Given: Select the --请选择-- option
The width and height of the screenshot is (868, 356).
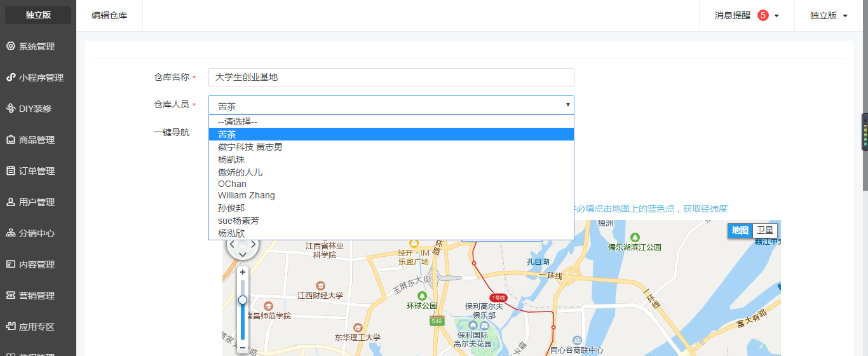Looking at the screenshot, I should 391,121.
